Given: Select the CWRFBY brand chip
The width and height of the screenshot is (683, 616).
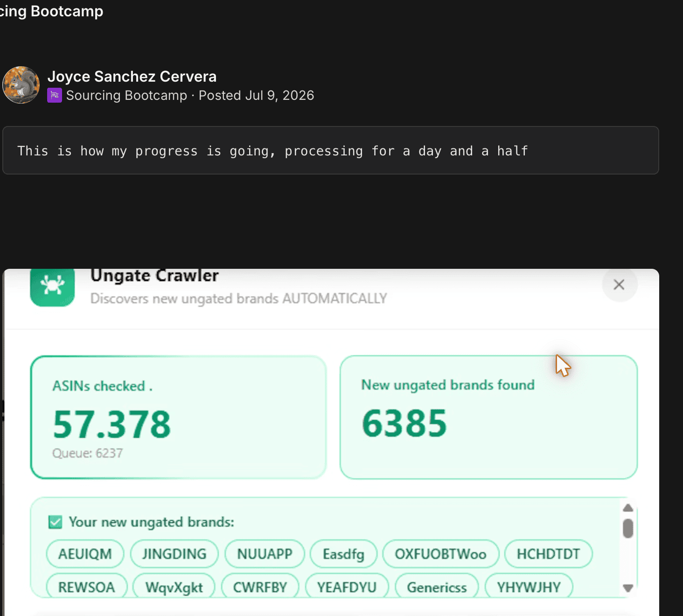Looking at the screenshot, I should click(260, 586).
